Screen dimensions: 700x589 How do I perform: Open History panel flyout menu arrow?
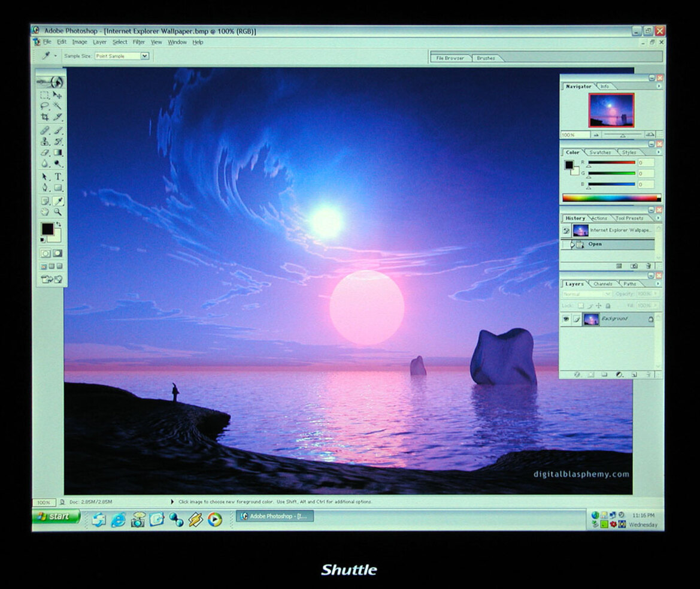(658, 218)
